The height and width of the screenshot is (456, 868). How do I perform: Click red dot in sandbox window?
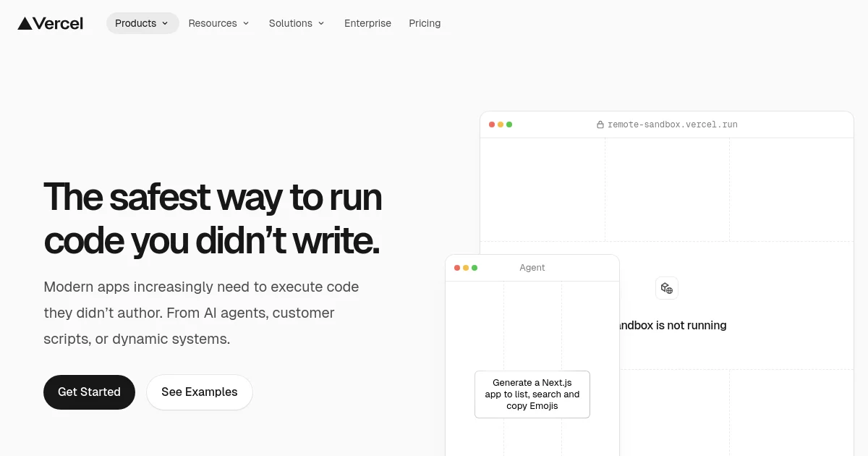pos(492,124)
